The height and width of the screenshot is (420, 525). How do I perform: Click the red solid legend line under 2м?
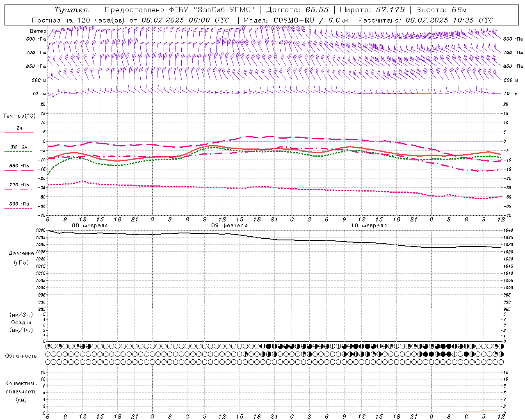(19, 133)
